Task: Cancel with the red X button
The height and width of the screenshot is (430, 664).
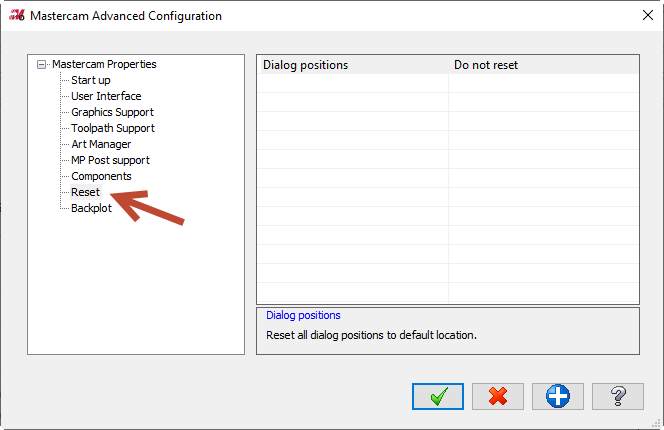Action: point(498,397)
